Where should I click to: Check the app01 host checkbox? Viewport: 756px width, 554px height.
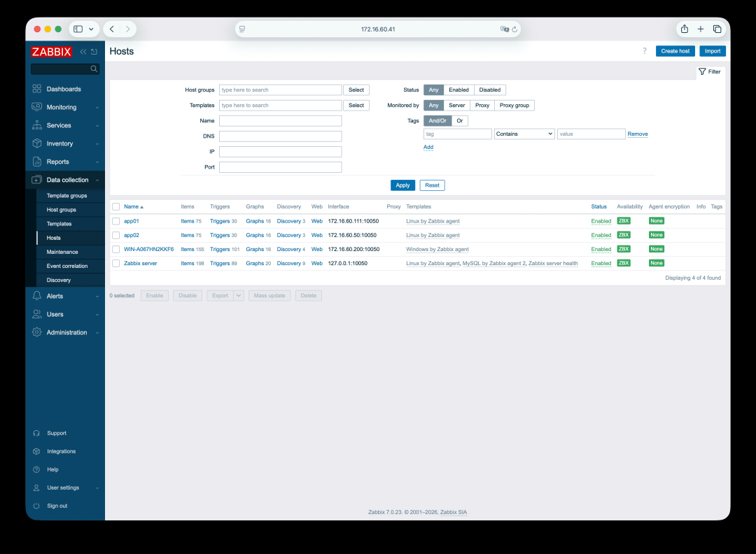[x=115, y=221]
